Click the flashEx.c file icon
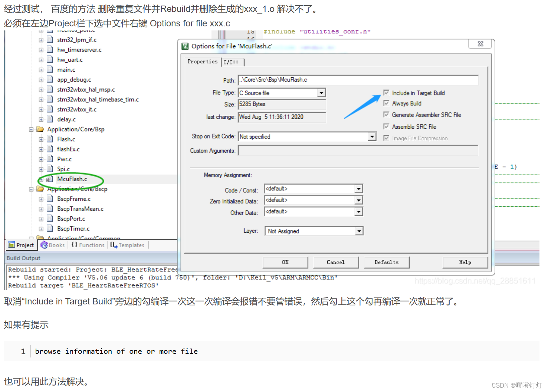The width and height of the screenshot is (548, 392). click(50, 149)
